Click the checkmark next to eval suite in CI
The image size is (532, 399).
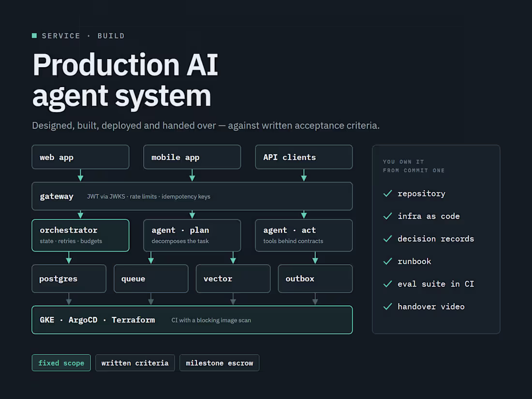pyautogui.click(x=387, y=284)
